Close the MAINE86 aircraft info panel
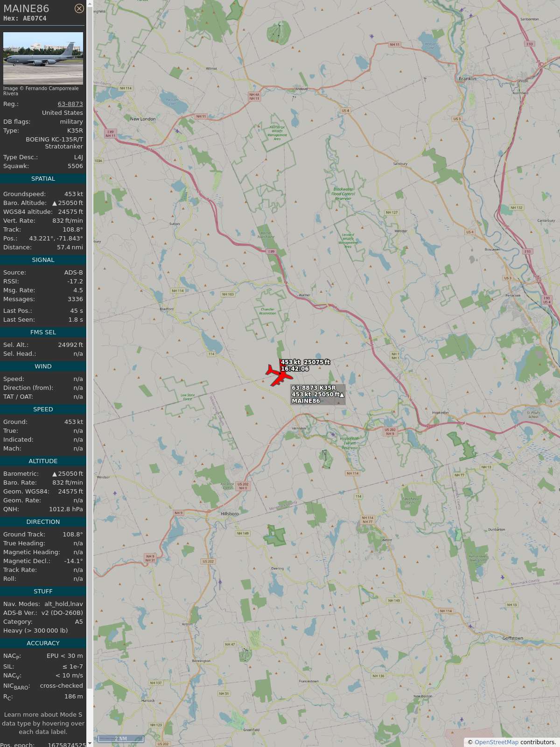560x747 pixels. point(79,8)
